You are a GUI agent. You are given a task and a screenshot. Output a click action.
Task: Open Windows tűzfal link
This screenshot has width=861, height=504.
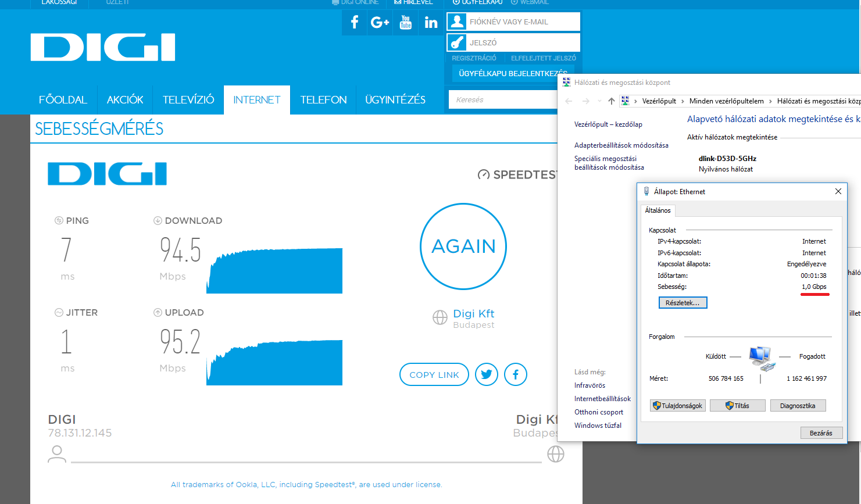click(x=598, y=426)
